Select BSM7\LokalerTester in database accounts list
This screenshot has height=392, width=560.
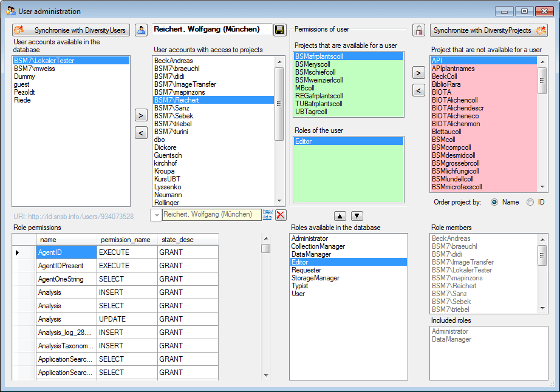(70, 61)
